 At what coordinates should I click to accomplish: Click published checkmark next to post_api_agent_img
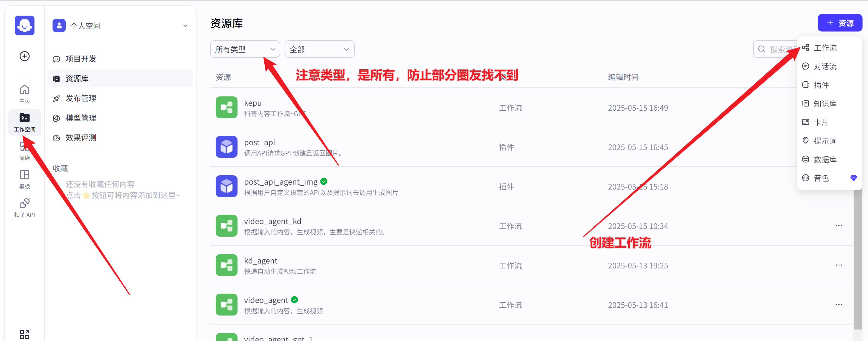[x=324, y=182]
